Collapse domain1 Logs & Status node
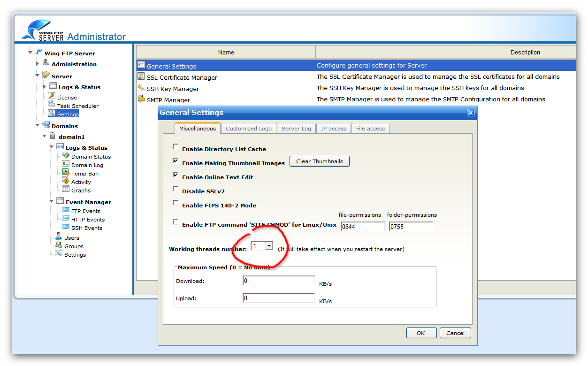588x366 pixels. (x=52, y=147)
